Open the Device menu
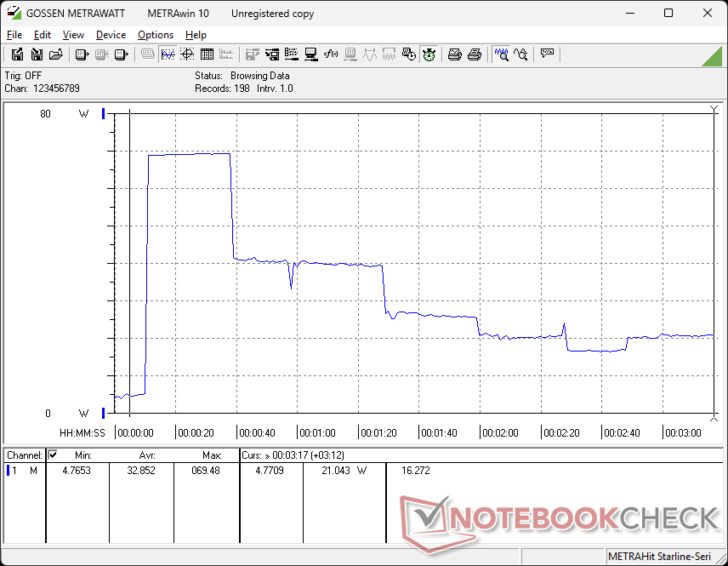The height and width of the screenshot is (566, 728). (111, 35)
